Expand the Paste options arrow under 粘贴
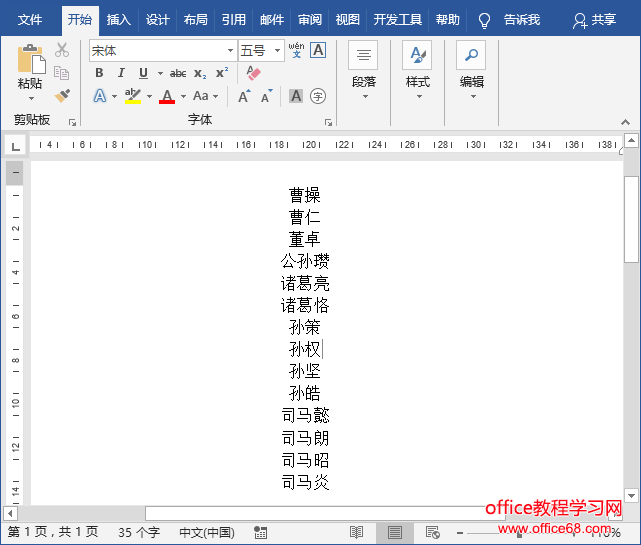641x545 pixels. [x=31, y=98]
